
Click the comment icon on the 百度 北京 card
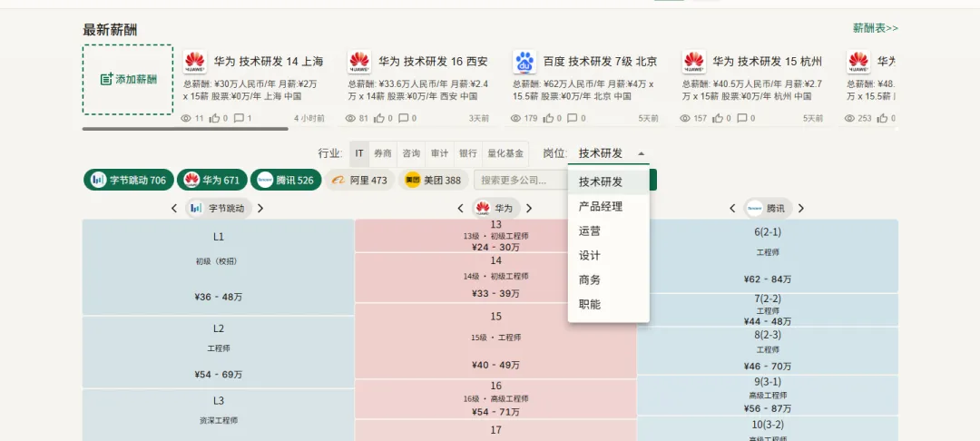point(573,118)
